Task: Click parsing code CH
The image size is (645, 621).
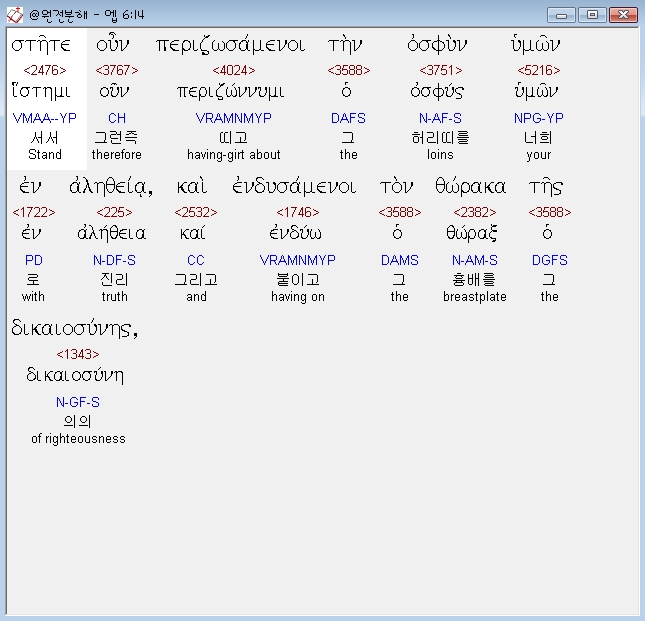Action: [x=117, y=118]
